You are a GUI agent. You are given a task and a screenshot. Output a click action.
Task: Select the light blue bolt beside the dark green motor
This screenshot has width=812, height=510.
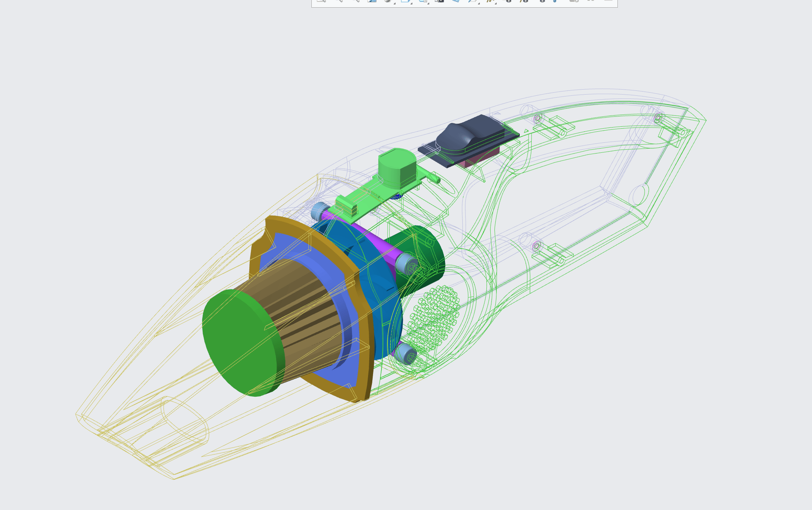pyautogui.click(x=407, y=264)
